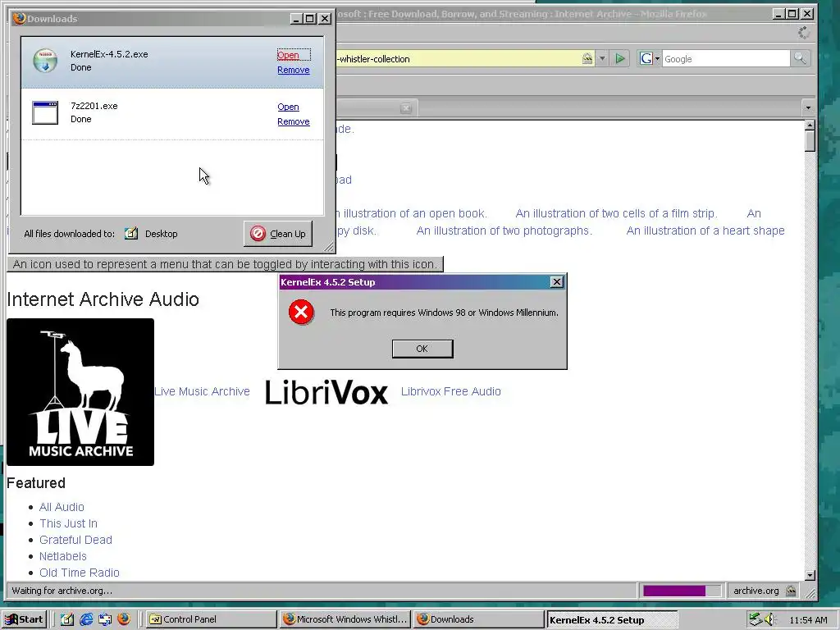Open the Google search engine dropdown
Viewport: 840px width, 630px height.
650,58
